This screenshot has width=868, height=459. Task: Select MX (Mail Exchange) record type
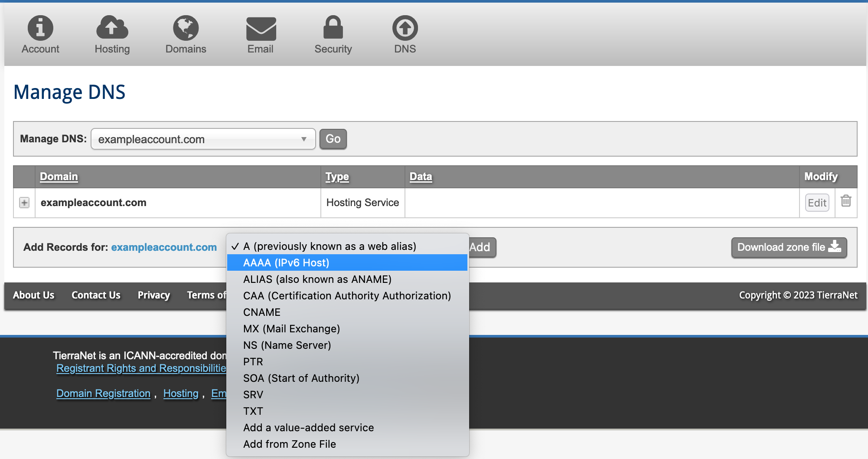(x=291, y=328)
